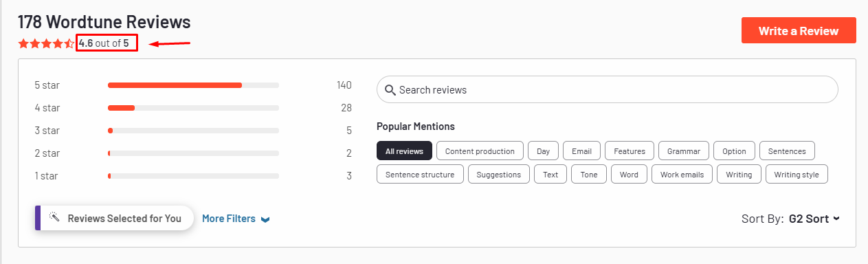Open the More Filters link

click(x=229, y=219)
